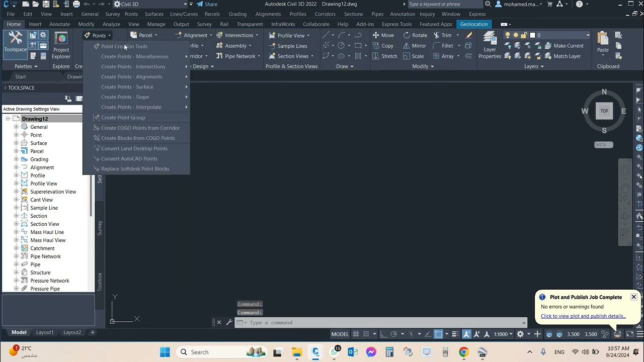Click the Paste clipboard button

pos(603,42)
